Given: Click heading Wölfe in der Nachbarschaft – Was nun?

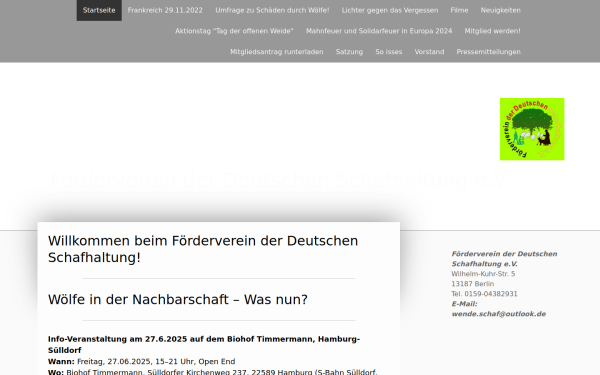Looking at the screenshot, I should coord(178,299).
